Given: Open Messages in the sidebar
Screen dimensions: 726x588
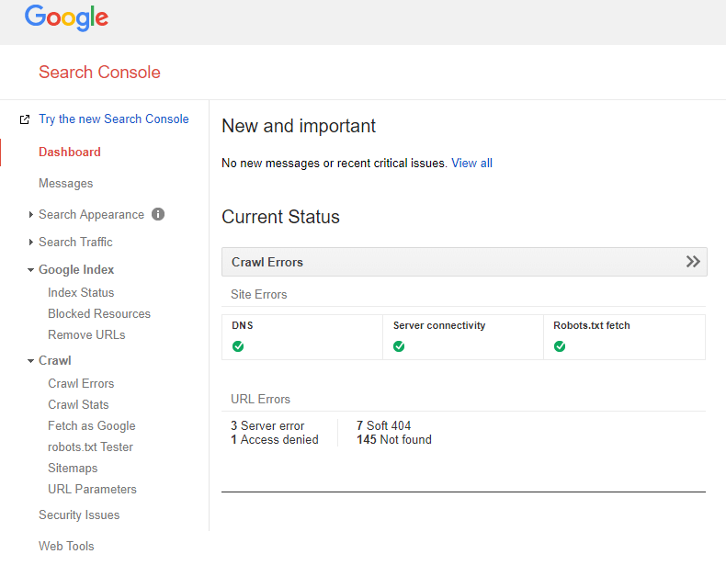Looking at the screenshot, I should 66,184.
